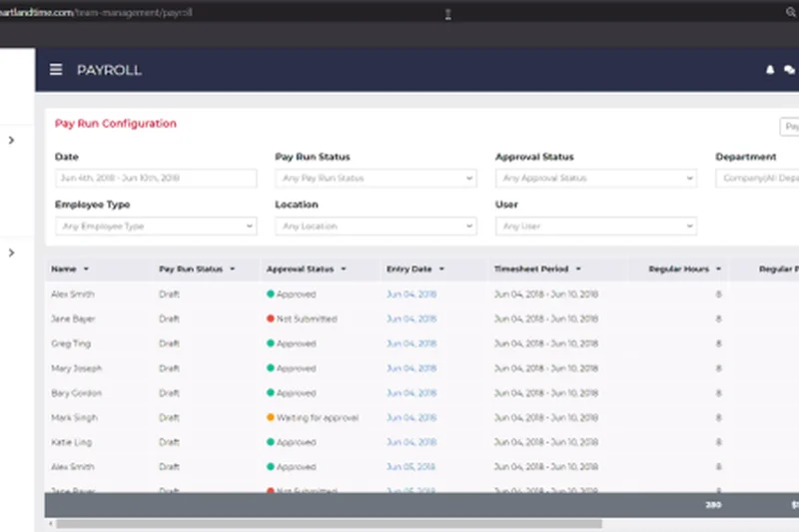
Task: Open the chat messages icon
Action: [790, 70]
